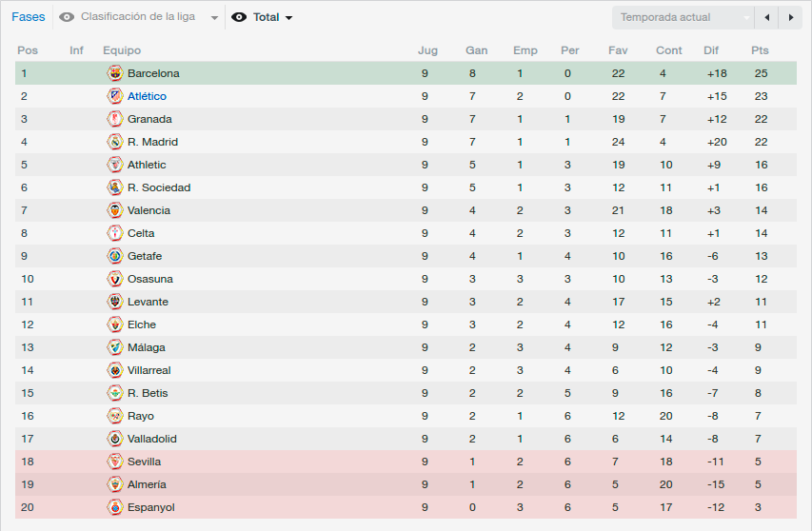The height and width of the screenshot is (531, 812).
Task: Select the Valencia team badge
Action: point(115,210)
